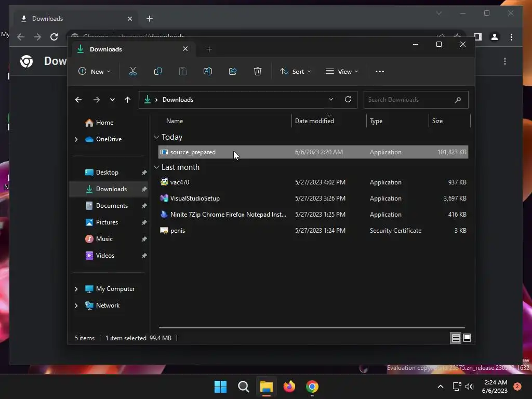532x399 pixels.
Task: Collapse the Today group
Action: (156, 137)
